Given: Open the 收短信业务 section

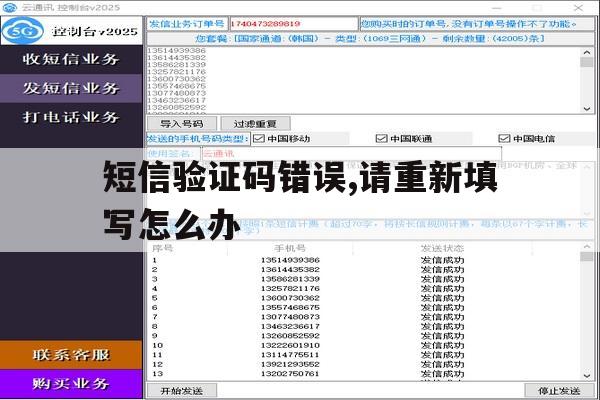Looking at the screenshot, I should (71, 59).
